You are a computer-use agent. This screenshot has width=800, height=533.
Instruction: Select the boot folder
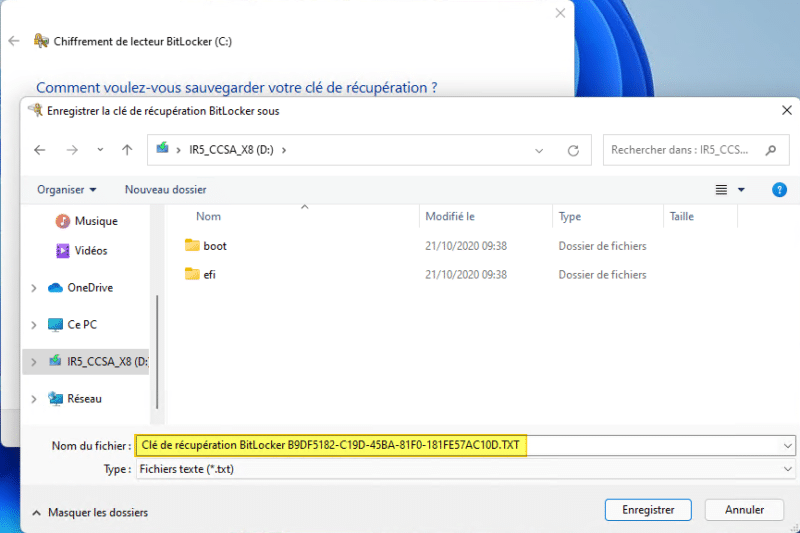click(x=215, y=246)
